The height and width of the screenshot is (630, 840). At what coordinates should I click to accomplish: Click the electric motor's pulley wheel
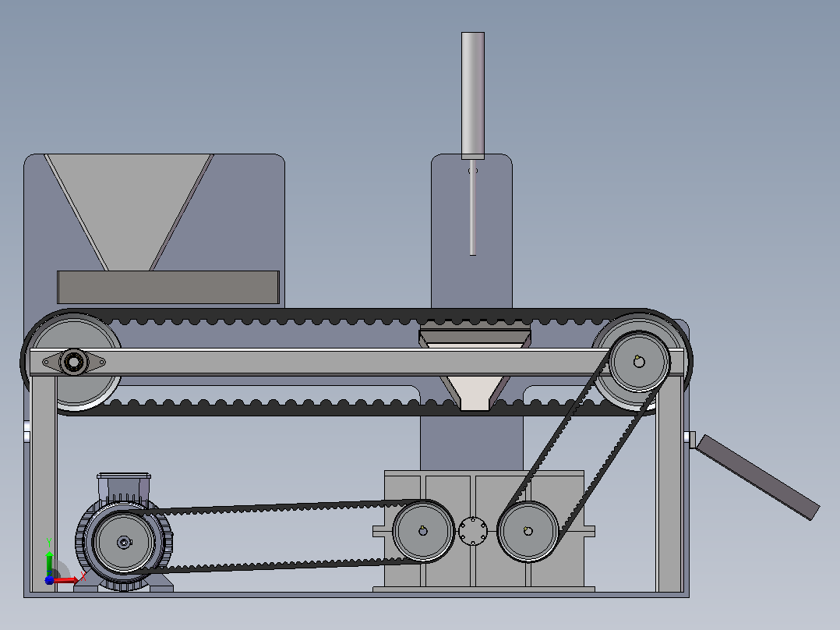pos(124,542)
